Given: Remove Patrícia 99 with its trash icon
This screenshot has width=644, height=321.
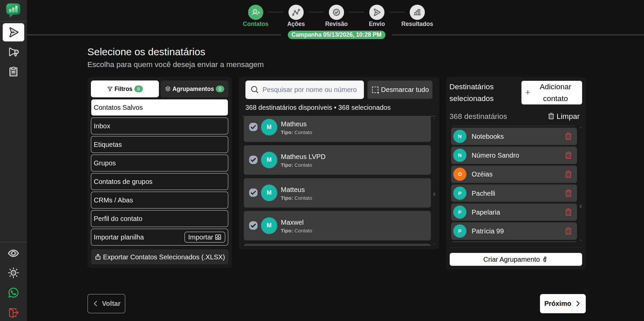Looking at the screenshot, I should coord(568,231).
